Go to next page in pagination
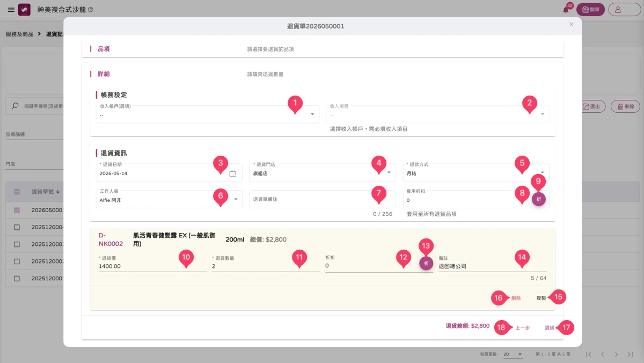 617,354
